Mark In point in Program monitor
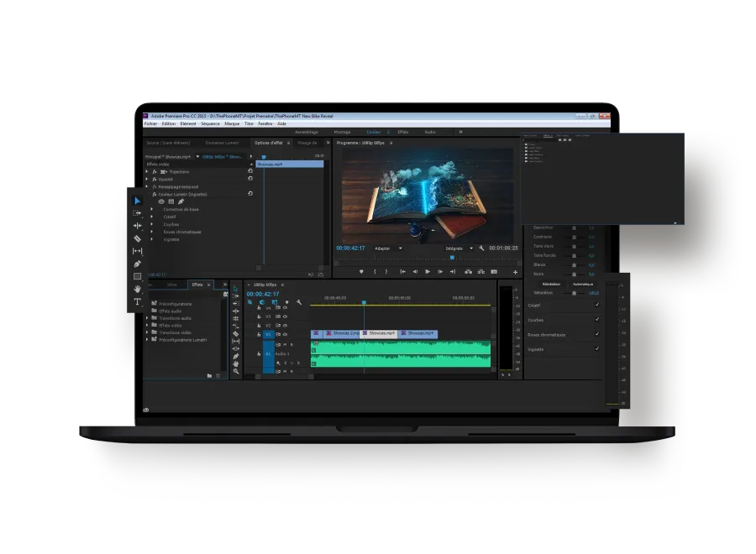The height and width of the screenshot is (554, 756). point(375,272)
